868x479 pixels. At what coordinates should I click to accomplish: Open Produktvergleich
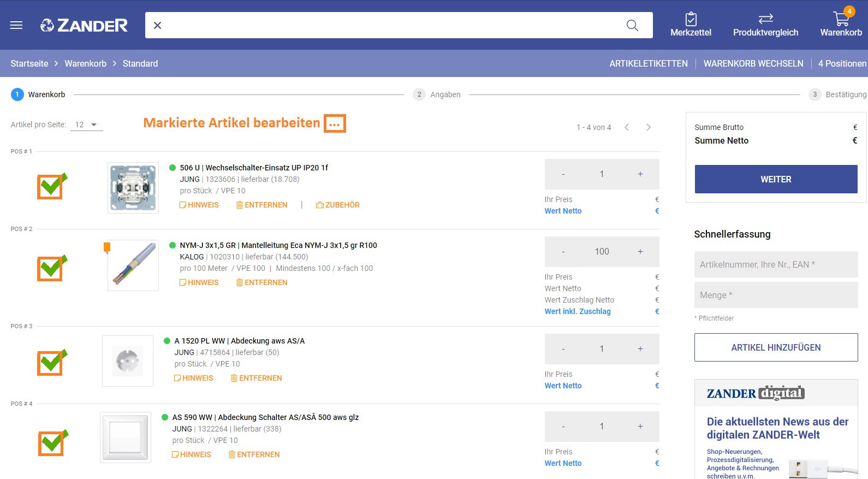click(x=765, y=25)
